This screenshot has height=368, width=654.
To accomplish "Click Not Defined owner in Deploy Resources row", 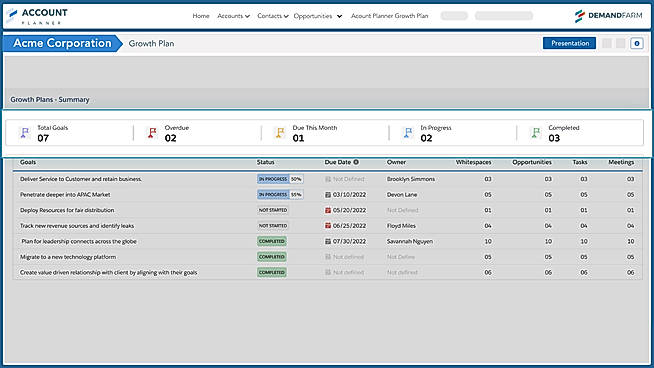I will pyautogui.click(x=402, y=210).
